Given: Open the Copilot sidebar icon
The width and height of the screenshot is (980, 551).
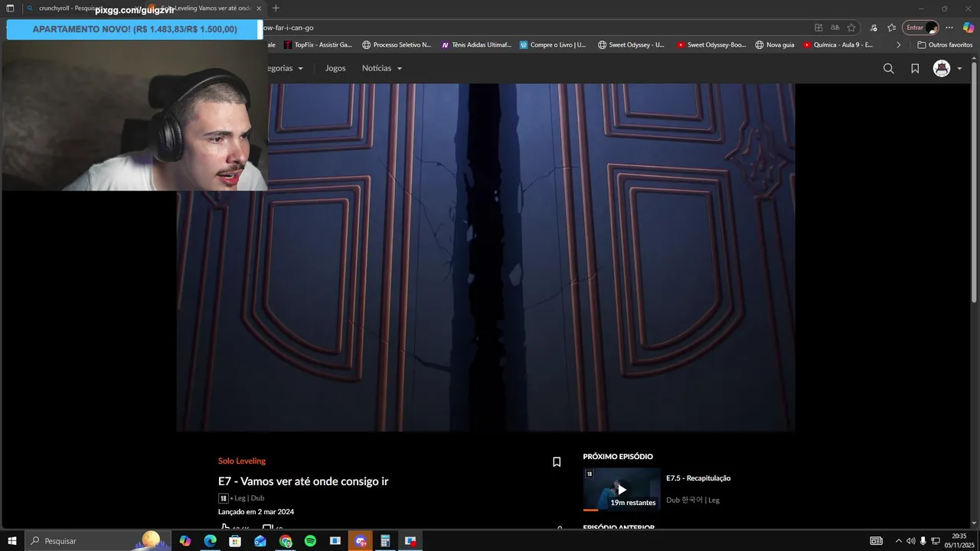Looking at the screenshot, I should (x=969, y=28).
